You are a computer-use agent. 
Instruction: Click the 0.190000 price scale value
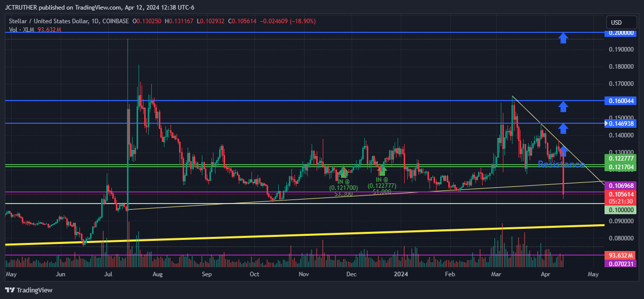[620, 49]
